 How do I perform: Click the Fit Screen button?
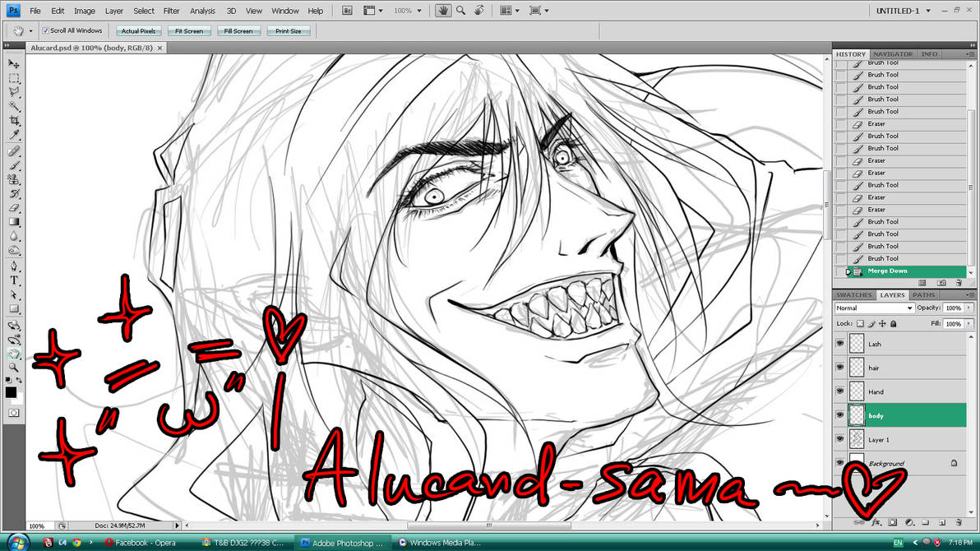point(189,30)
